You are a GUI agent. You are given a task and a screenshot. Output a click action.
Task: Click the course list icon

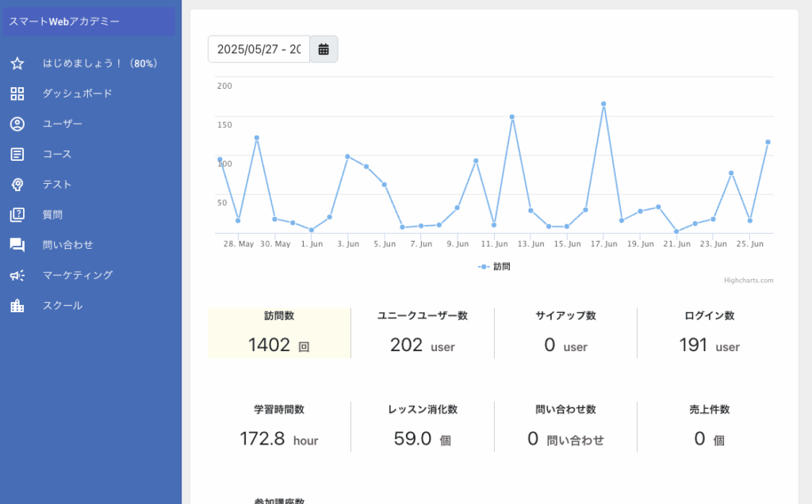pyautogui.click(x=17, y=155)
